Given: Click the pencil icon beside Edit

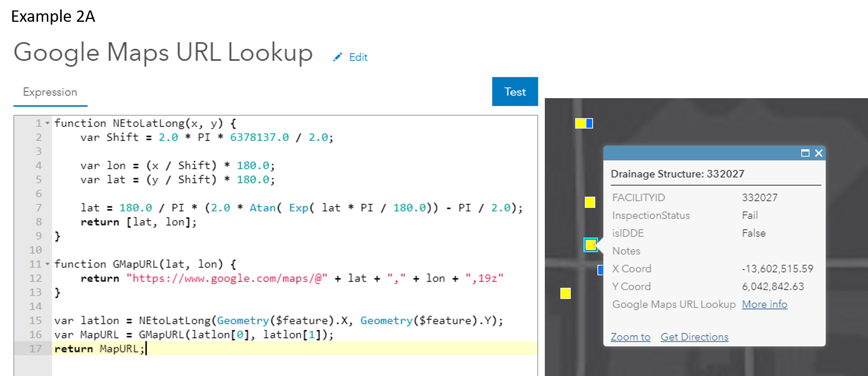Looking at the screenshot, I should click(x=337, y=57).
